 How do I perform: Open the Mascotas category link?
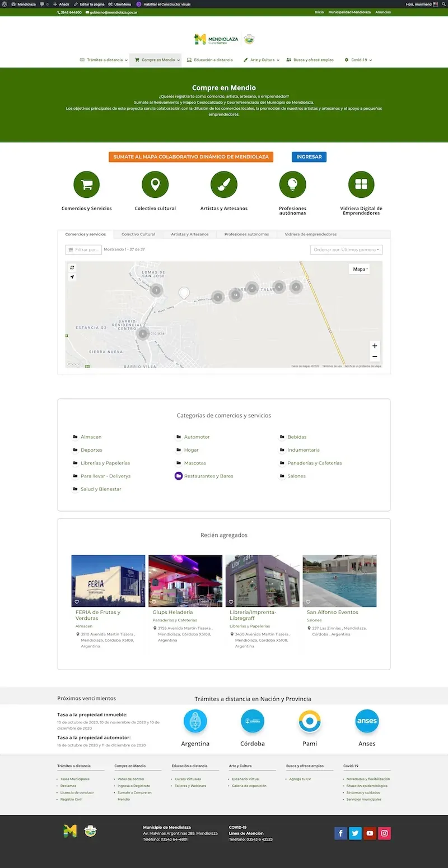(x=195, y=463)
